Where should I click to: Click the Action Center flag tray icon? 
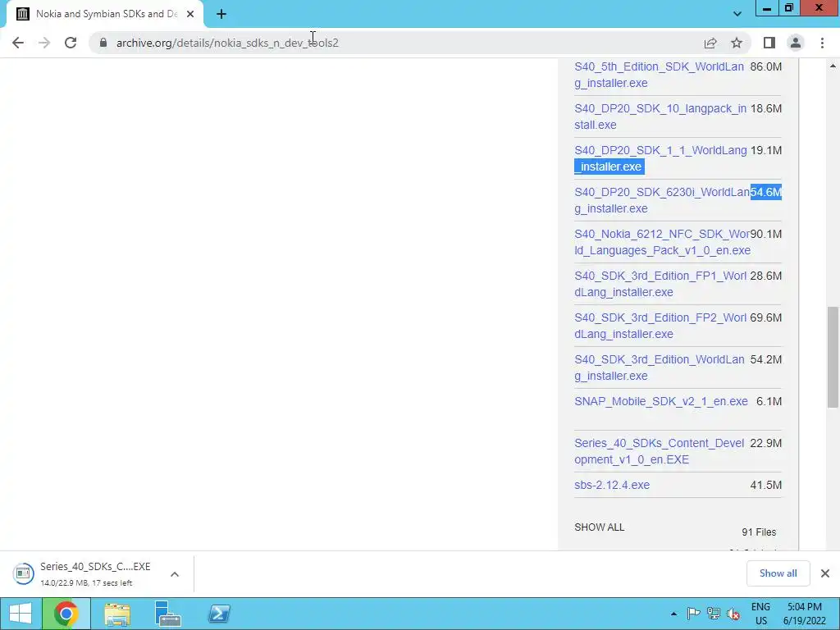(x=693, y=614)
